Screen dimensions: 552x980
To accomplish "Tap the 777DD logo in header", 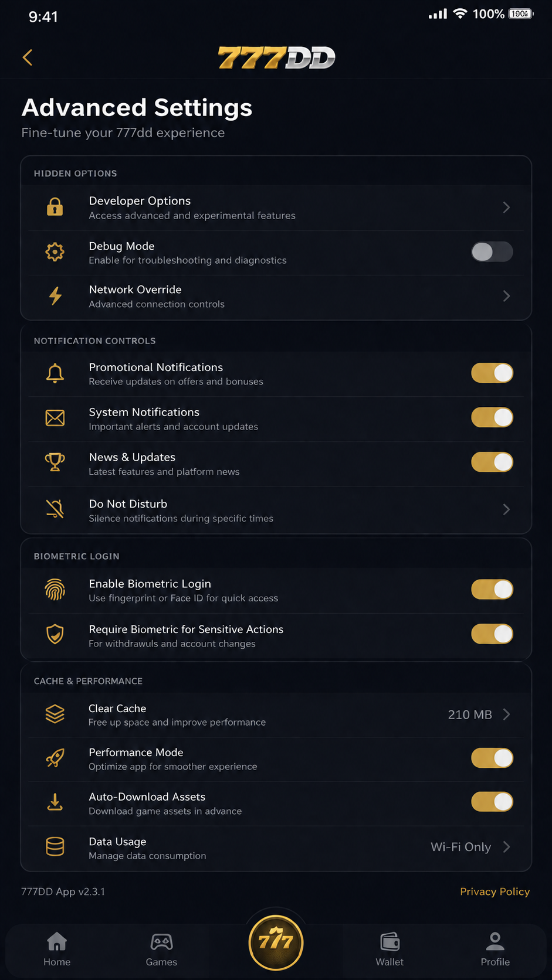I will coord(276,58).
